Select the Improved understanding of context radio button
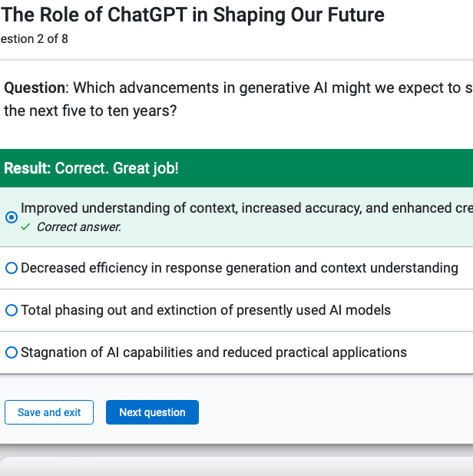The image size is (473, 476). [x=12, y=217]
